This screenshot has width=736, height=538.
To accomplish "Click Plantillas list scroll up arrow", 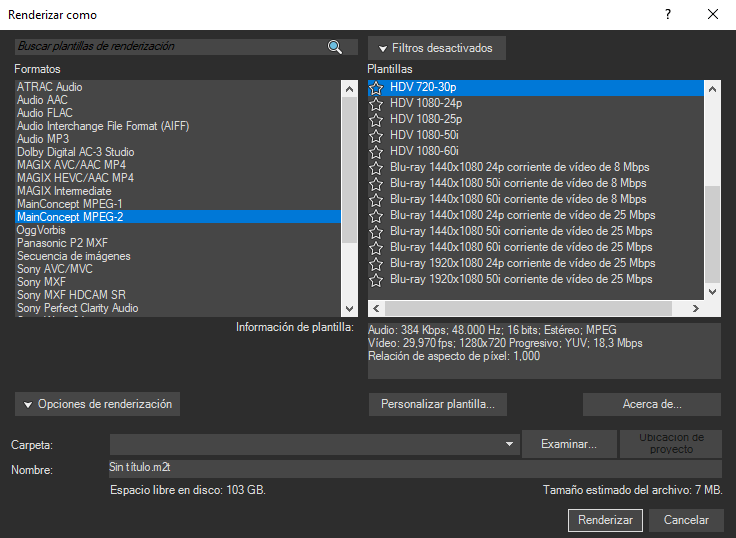I will 712,89.
